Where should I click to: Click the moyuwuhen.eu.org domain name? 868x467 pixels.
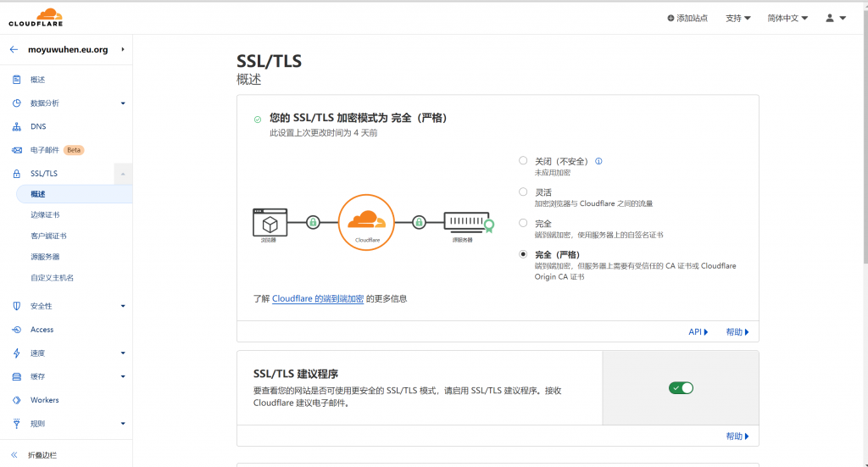tap(68, 49)
